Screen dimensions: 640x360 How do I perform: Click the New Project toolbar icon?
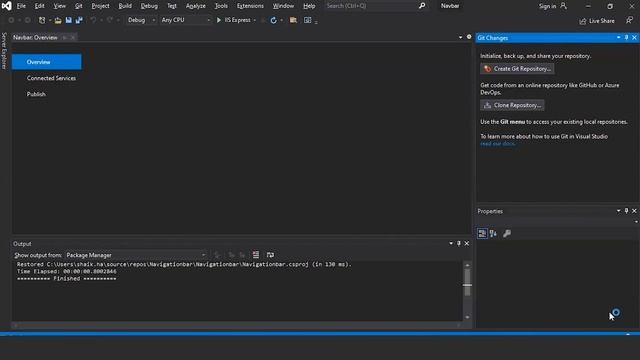[x=42, y=20]
